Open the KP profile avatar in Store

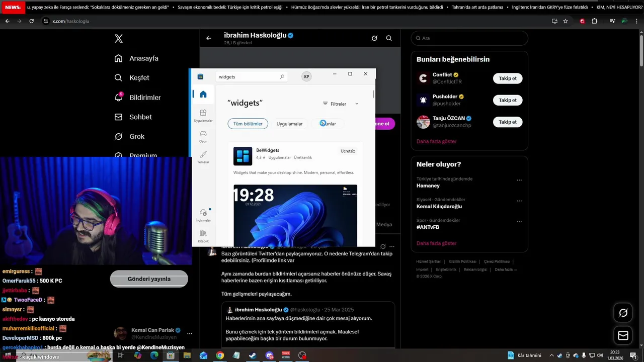tap(306, 76)
